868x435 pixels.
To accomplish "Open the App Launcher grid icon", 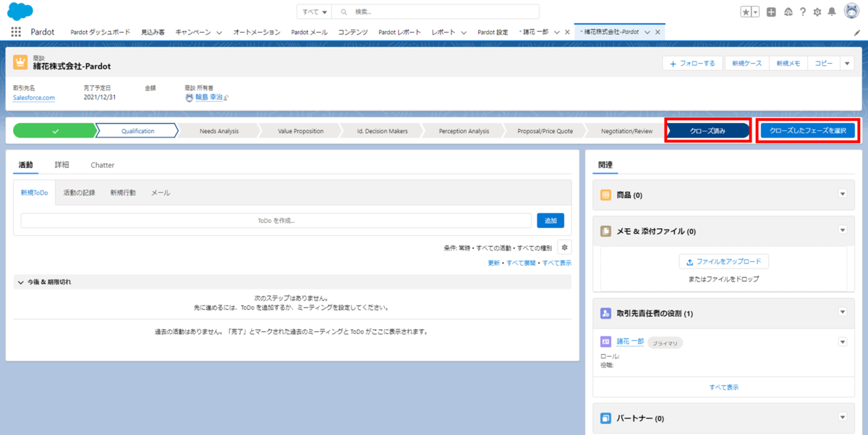I will click(16, 32).
